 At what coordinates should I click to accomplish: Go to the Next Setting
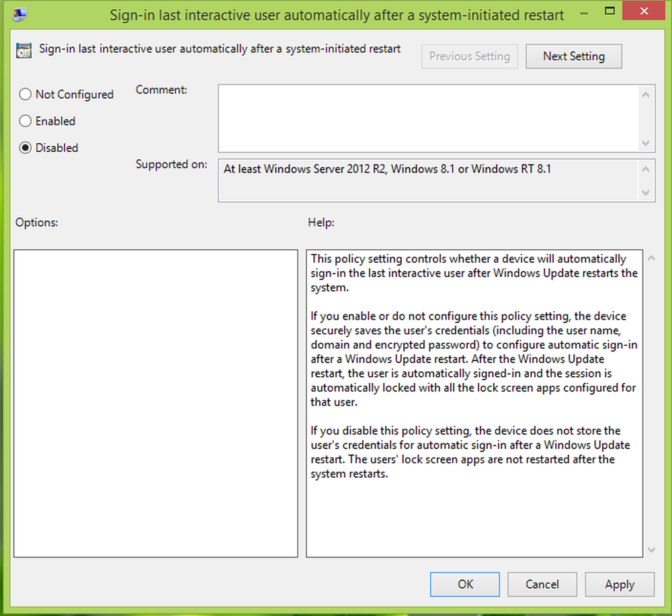pos(573,56)
